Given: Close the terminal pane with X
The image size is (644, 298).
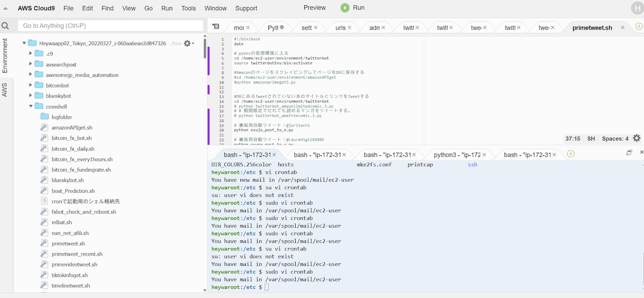Looking at the screenshot, I should point(641,153).
